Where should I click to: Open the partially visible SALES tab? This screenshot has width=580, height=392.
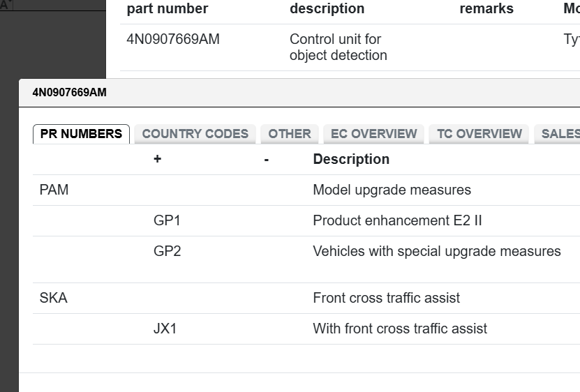tap(559, 134)
